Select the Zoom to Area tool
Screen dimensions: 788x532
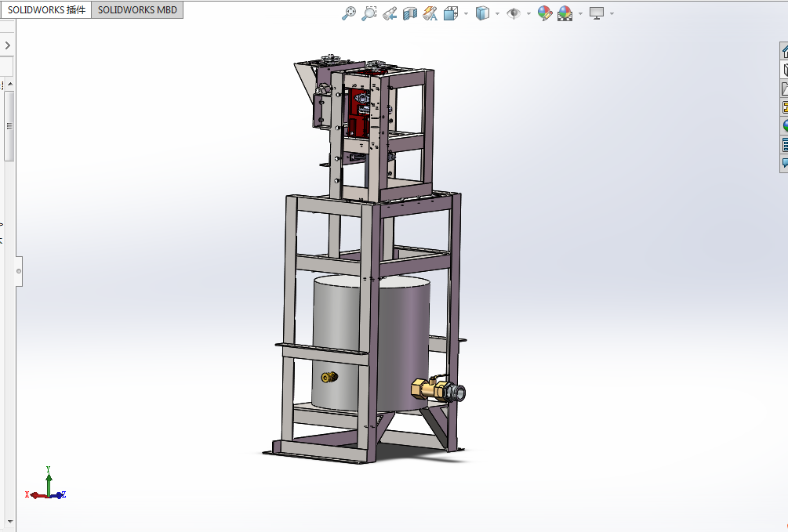pyautogui.click(x=369, y=13)
